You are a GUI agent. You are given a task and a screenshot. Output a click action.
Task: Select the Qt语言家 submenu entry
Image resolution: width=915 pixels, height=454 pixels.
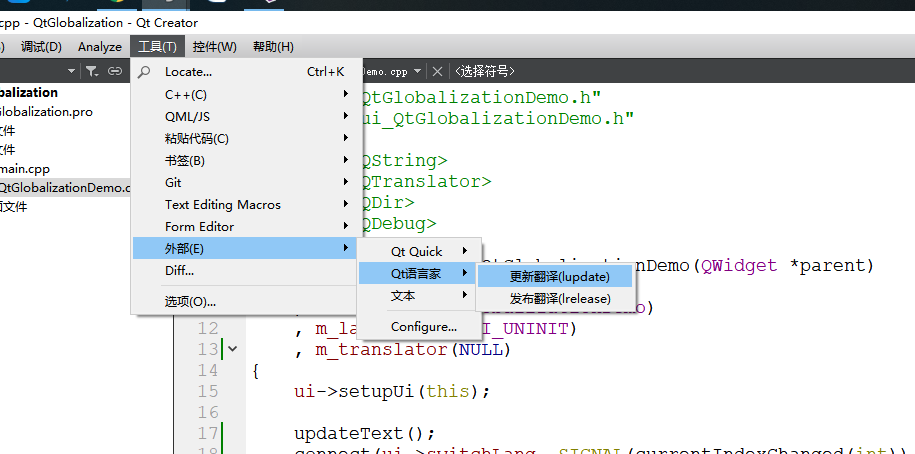418,273
